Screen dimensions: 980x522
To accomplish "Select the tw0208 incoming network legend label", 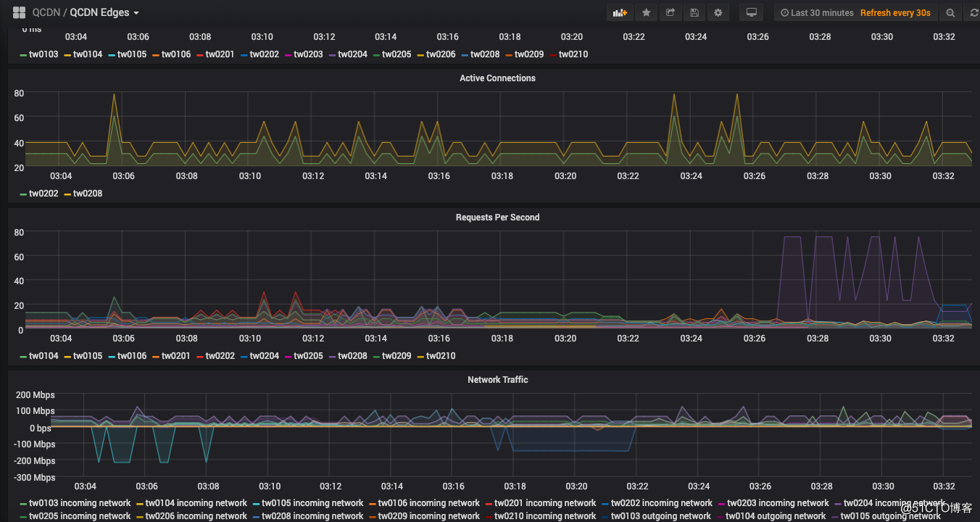I will (312, 516).
